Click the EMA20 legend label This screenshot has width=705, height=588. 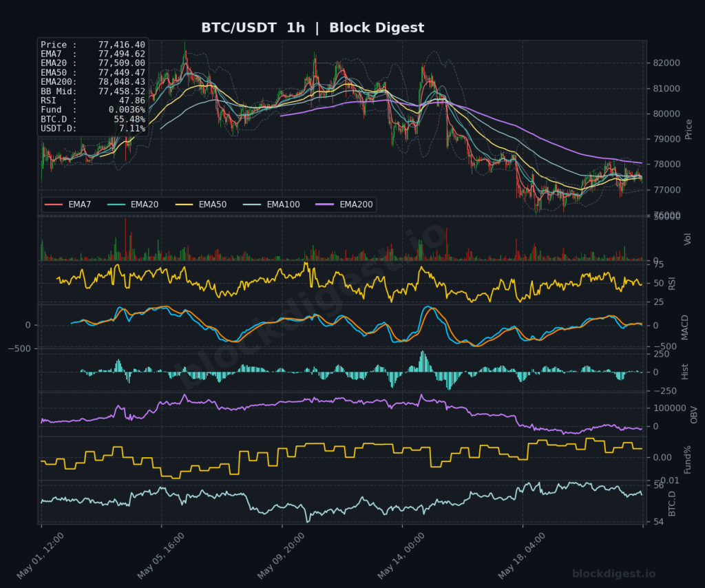click(x=145, y=204)
